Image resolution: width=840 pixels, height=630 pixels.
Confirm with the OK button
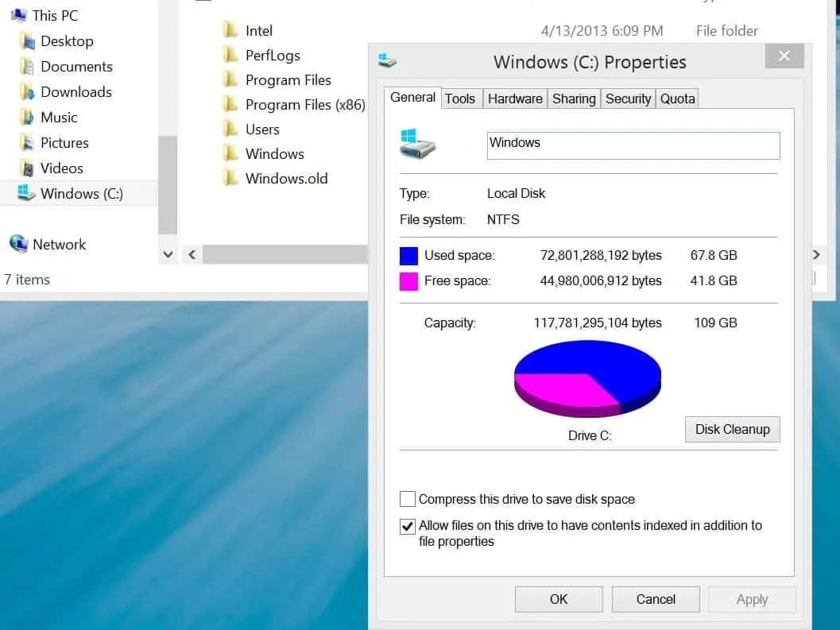[x=559, y=599]
